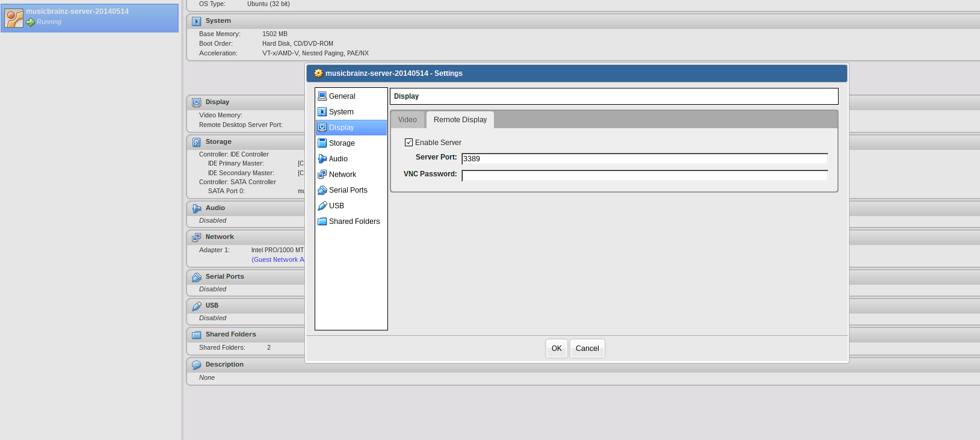Open the Guest Network Adapter link
This screenshot has height=440, width=980.
tap(278, 260)
